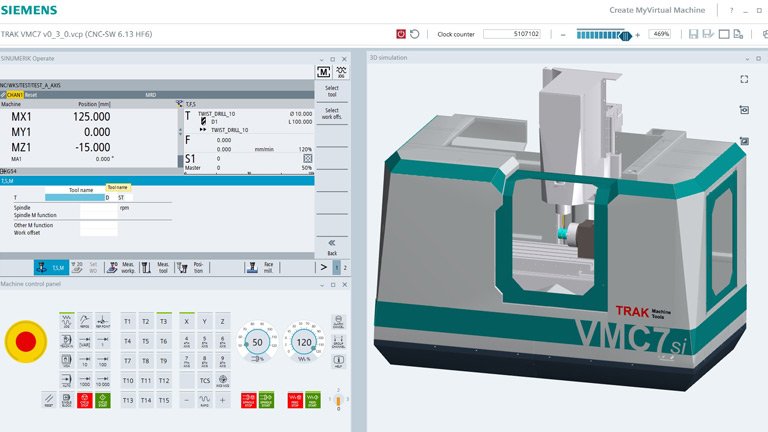Select the 10 increment key

click(x=85, y=361)
